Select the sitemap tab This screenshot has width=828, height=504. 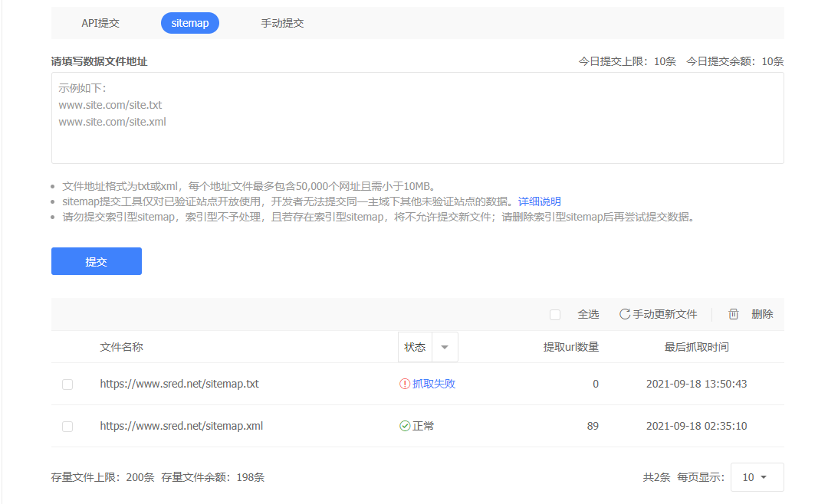point(190,23)
